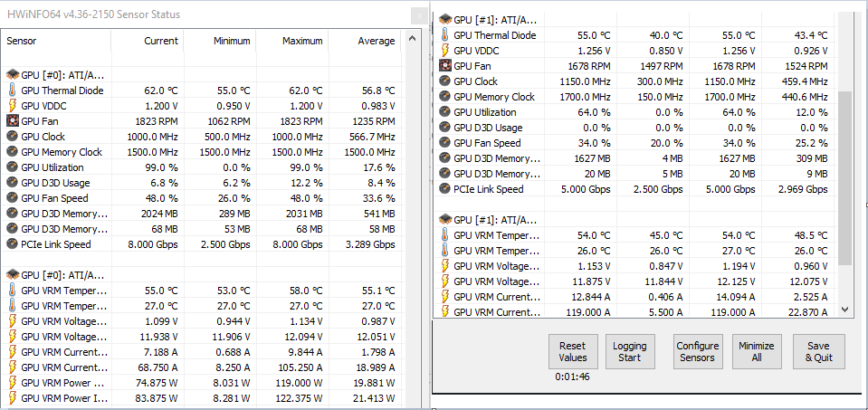Click icon beside PCIe Link Speed 8.000 Gbps
Screen dimensions: 868x410
click(12, 244)
